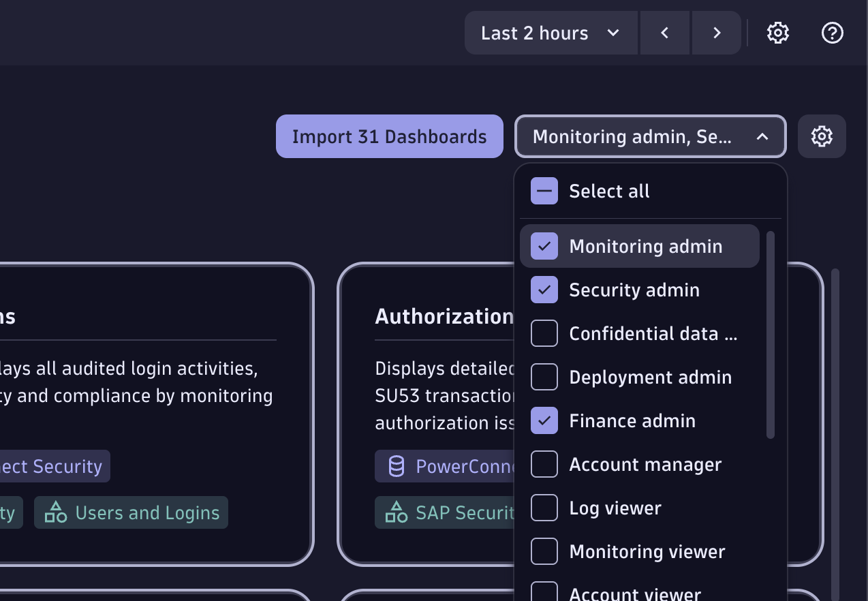Click the scrollbar inside the role dropdown

click(772, 334)
